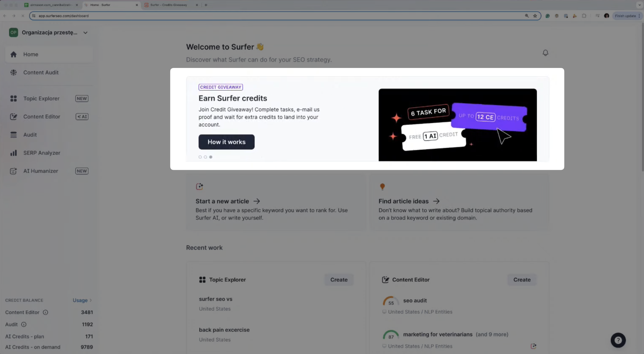
Task: Open the Finish update three-dot menu
Action: click(x=639, y=15)
